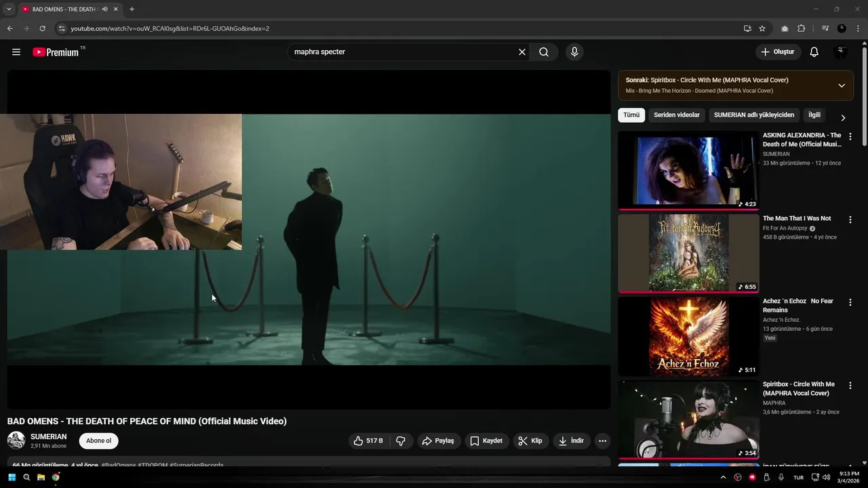The image size is (868, 488).
Task: Show more filter chips arrow
Action: pyautogui.click(x=843, y=117)
